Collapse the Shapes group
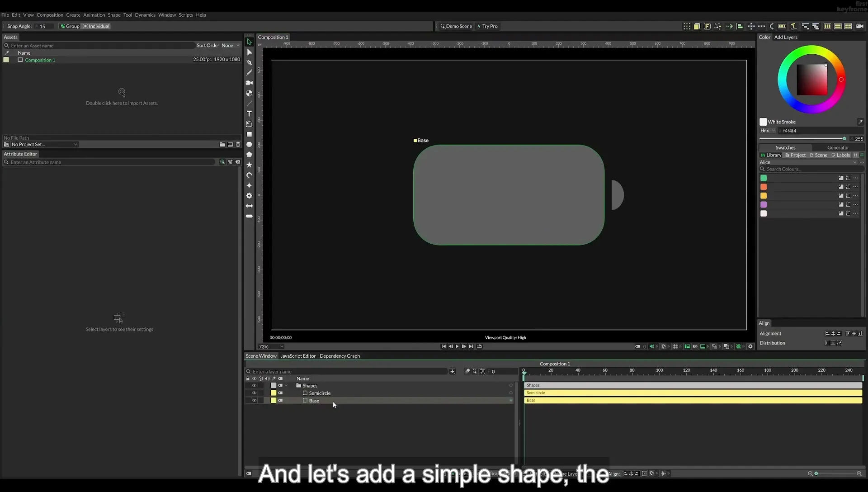The height and width of the screenshot is (492, 868). click(x=286, y=386)
